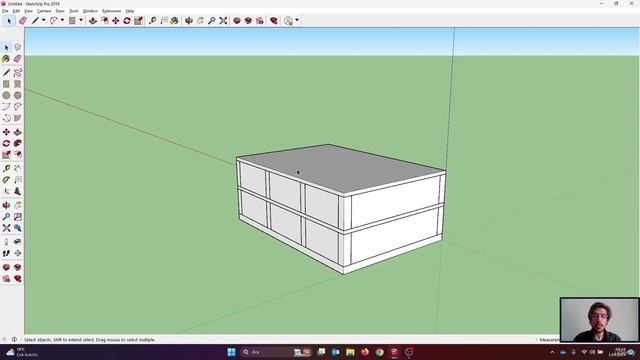Open the View menu

(x=28, y=11)
